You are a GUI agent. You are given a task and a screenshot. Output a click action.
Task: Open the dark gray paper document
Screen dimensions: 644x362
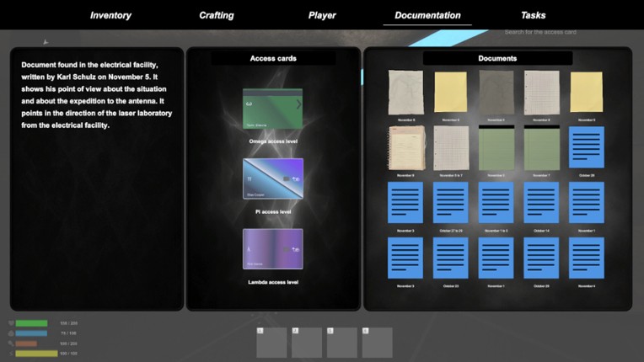coord(496,92)
